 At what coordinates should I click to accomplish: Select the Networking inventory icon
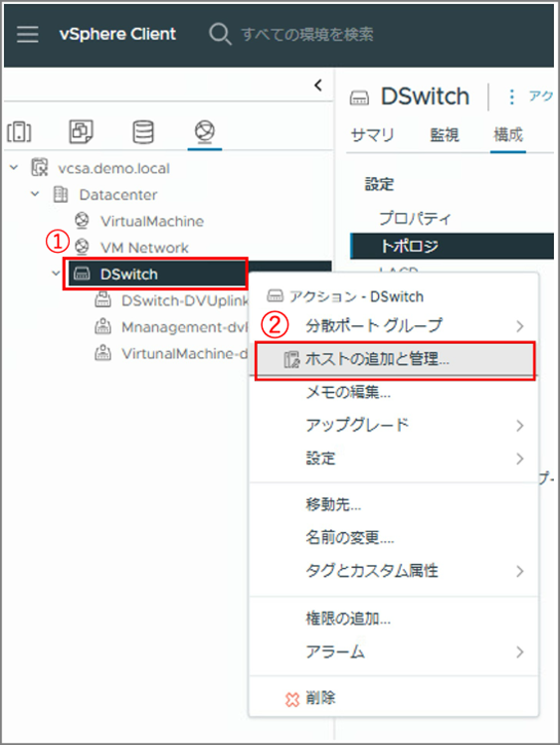pos(205,131)
